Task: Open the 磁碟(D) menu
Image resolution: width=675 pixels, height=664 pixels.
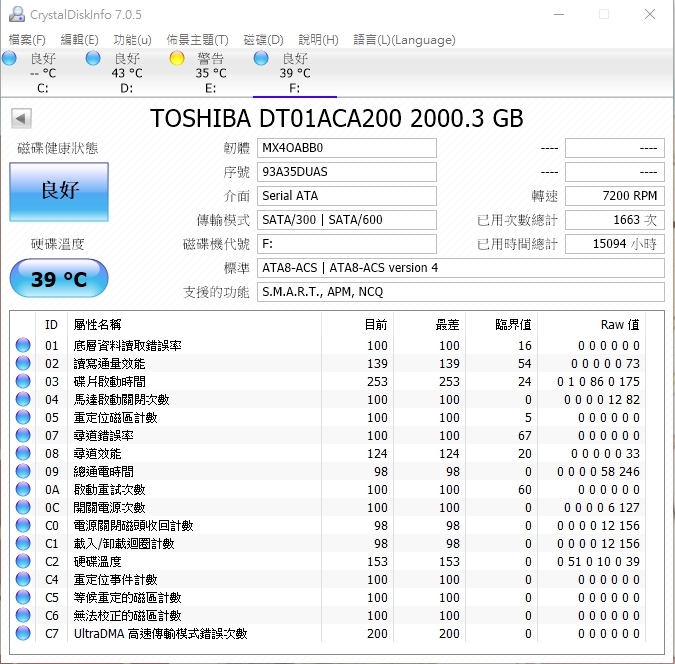Action: [x=263, y=40]
